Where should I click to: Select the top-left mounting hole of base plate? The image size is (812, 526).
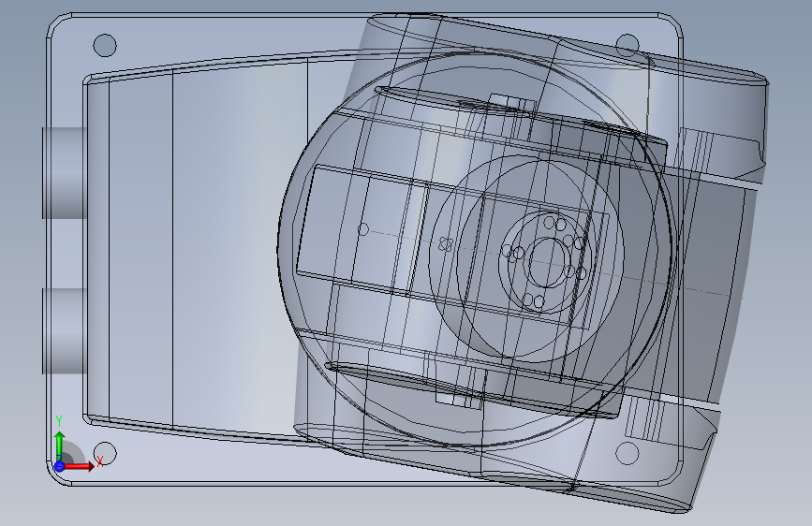[x=105, y=46]
